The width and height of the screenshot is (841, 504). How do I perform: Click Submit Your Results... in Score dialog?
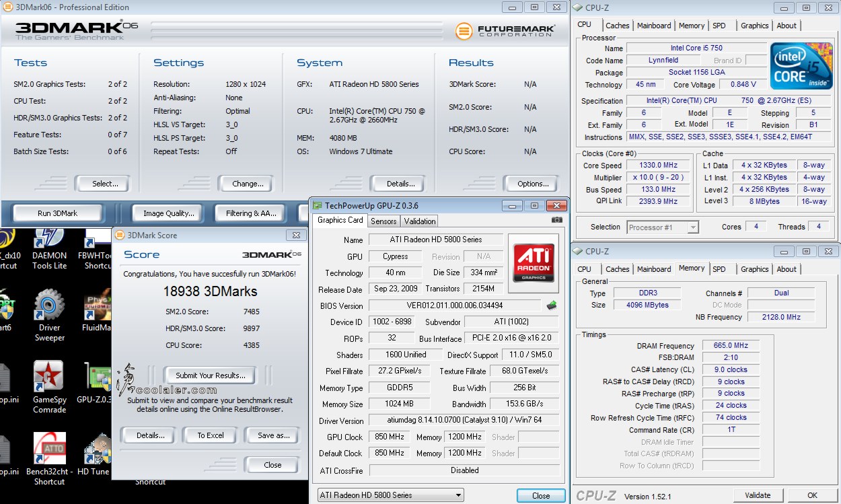[211, 375]
